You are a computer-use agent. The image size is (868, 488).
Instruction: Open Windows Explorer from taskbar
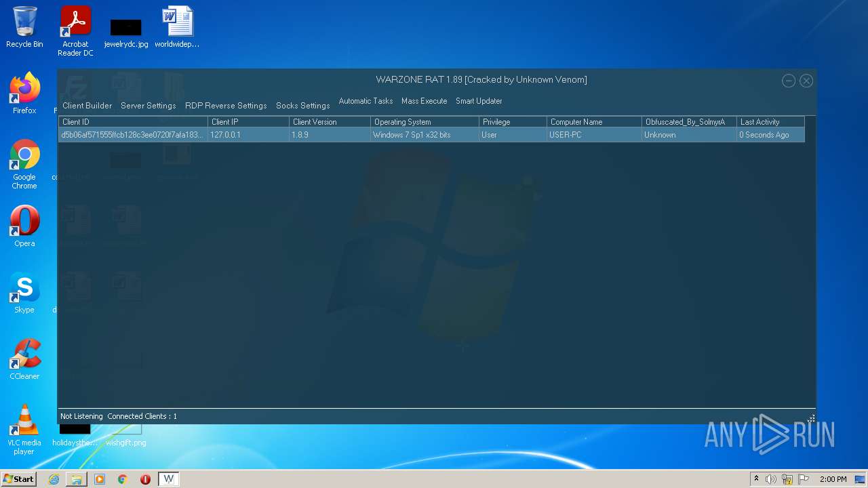coord(77,479)
